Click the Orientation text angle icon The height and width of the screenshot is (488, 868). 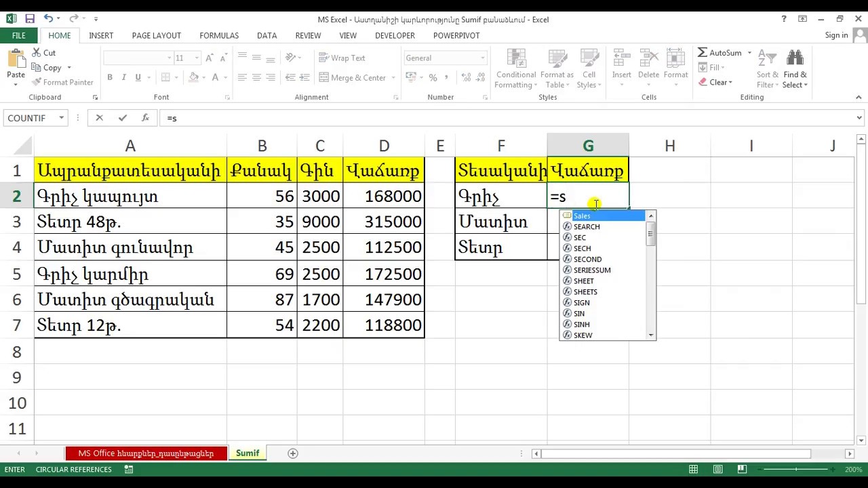[290, 58]
